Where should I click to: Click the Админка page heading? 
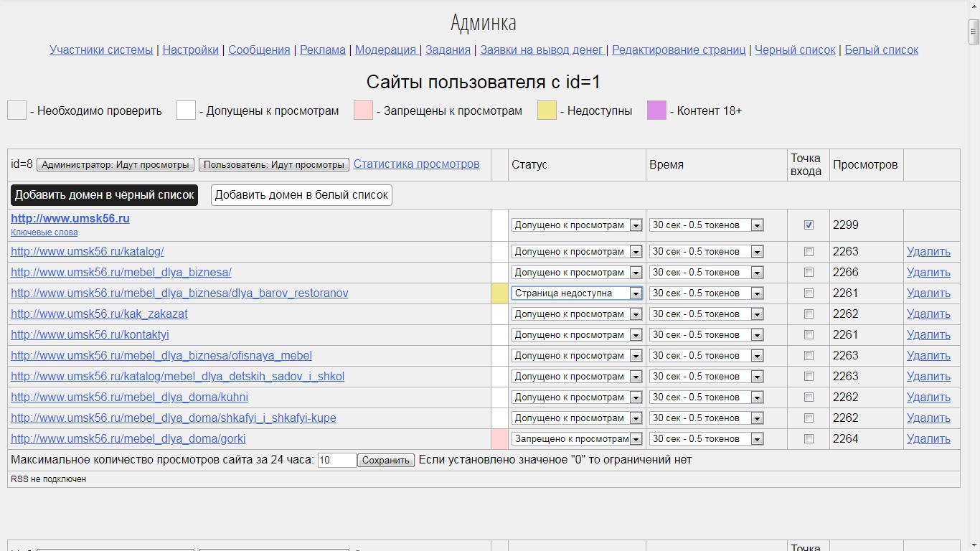point(484,23)
